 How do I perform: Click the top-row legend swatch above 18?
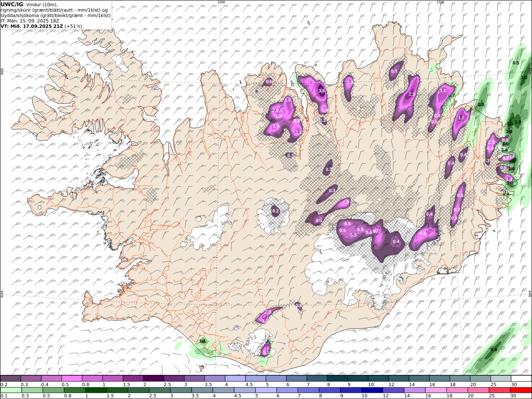coord(460,378)
